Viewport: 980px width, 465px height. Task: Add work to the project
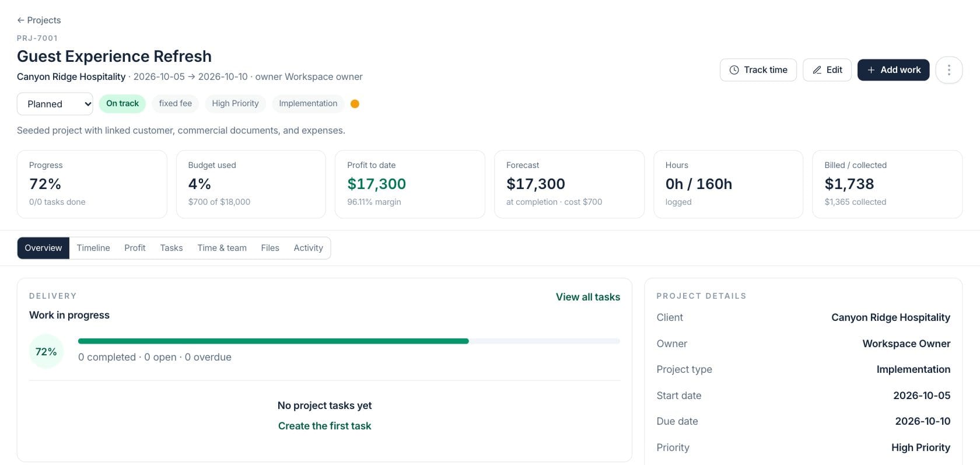pyautogui.click(x=893, y=70)
